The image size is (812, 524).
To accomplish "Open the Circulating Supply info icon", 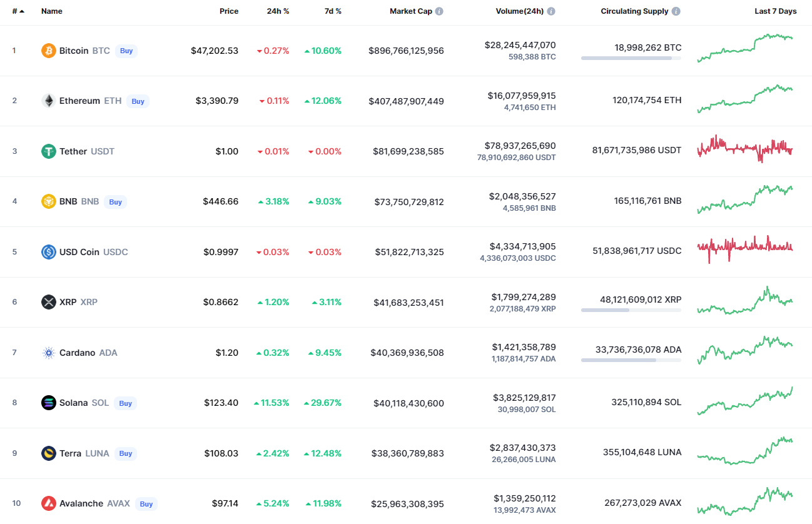I will point(676,11).
